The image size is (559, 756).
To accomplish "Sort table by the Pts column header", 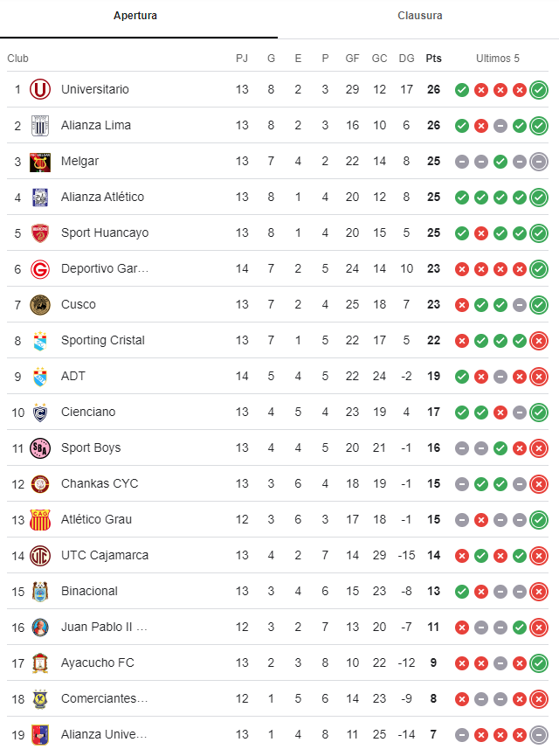I will click(x=433, y=59).
